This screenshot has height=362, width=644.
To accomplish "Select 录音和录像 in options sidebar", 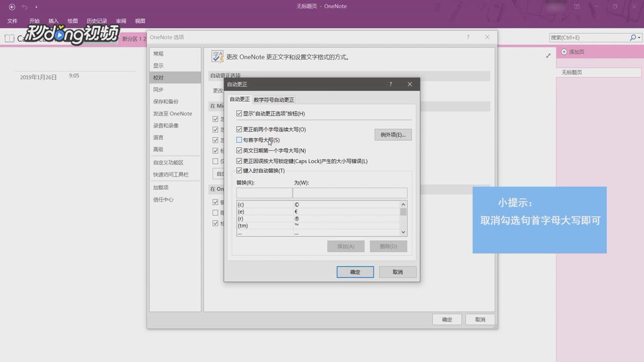I will click(175, 126).
